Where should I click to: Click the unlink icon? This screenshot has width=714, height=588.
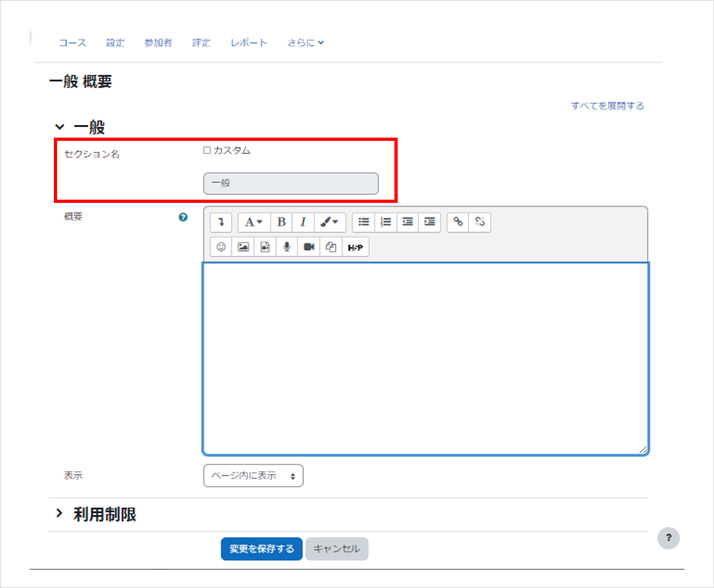pyautogui.click(x=480, y=222)
